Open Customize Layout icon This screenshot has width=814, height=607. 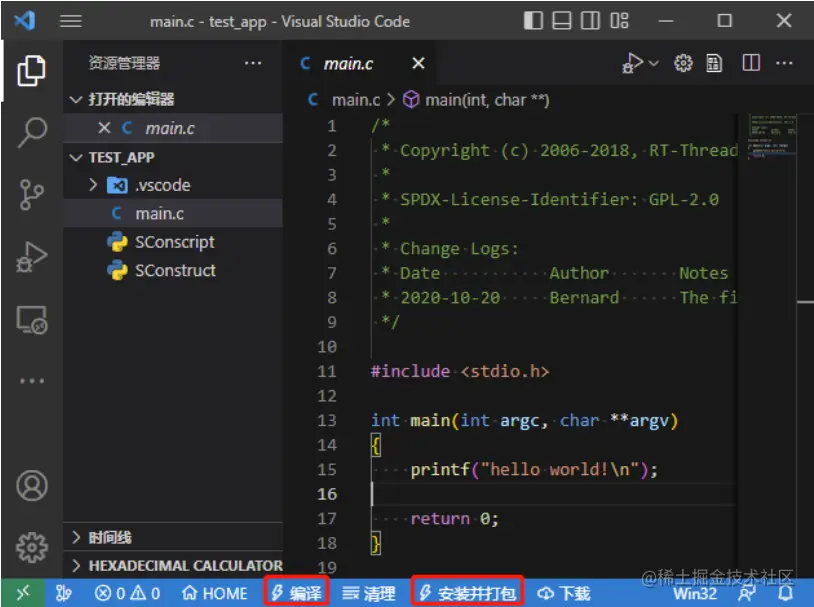[x=619, y=21]
